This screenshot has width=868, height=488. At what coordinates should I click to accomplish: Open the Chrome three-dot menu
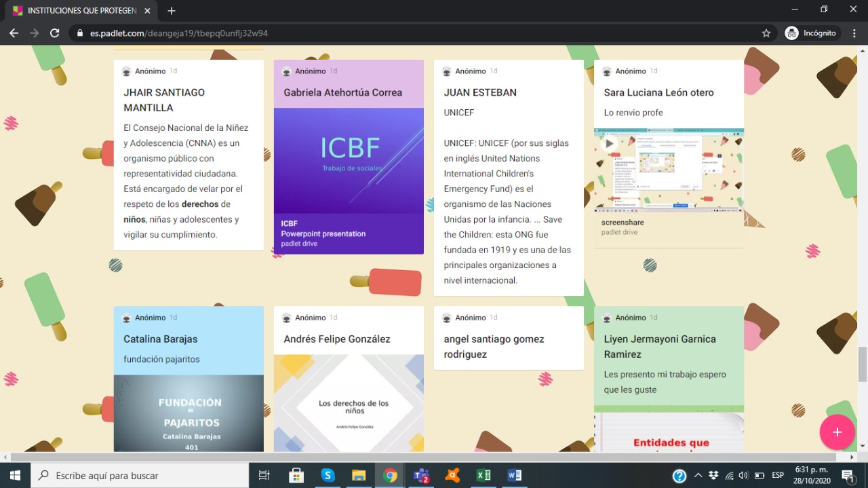[854, 32]
